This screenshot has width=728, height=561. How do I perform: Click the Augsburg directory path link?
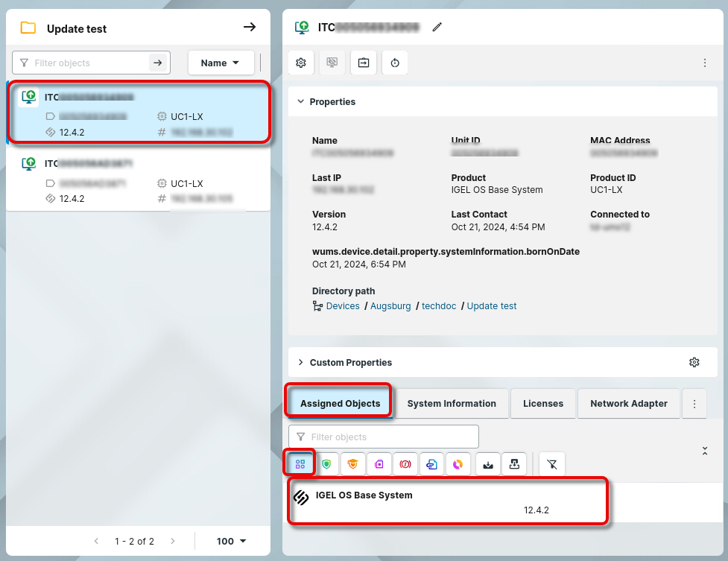(391, 306)
